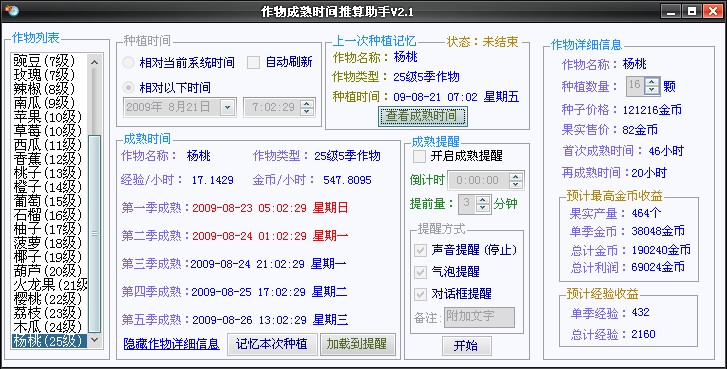Open the 2009年 8月21日 date dropdown
Viewport: 727px width, 369px height.
[x=227, y=108]
